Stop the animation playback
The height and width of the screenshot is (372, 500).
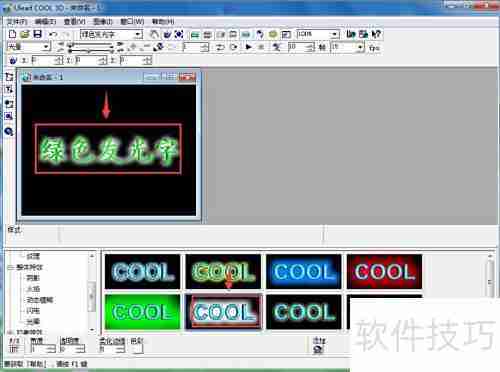pos(261,47)
